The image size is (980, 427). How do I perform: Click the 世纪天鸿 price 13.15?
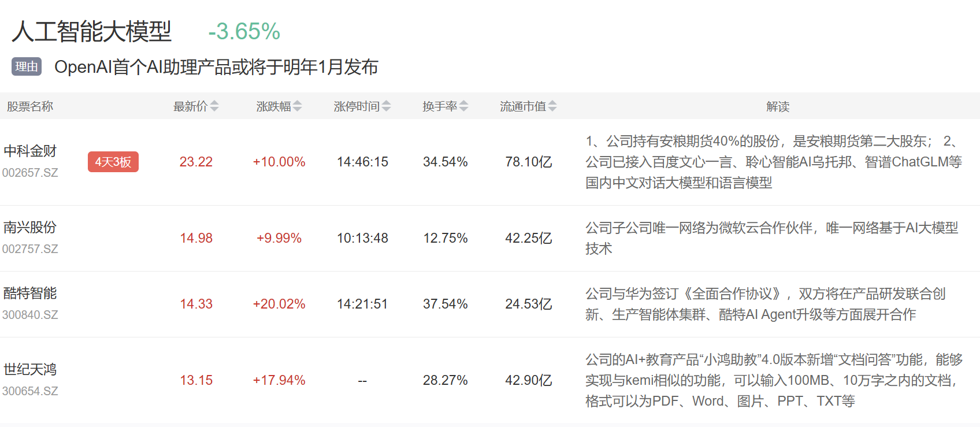pyautogui.click(x=196, y=380)
